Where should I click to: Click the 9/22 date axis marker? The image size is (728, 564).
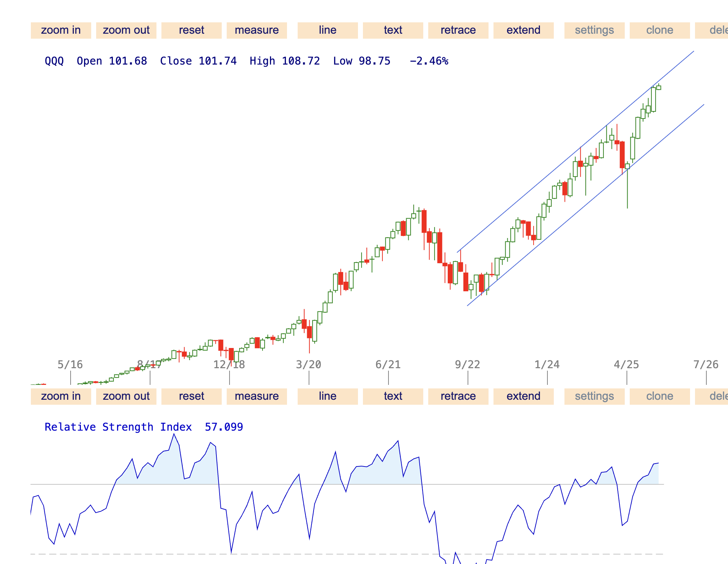tap(467, 365)
